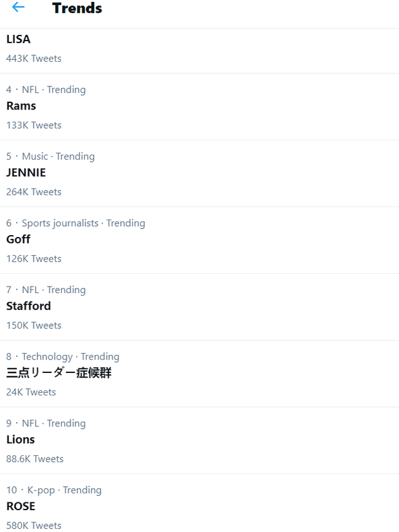Go back using the arrow icon
Screen dimensions: 399x532
click(x=18, y=8)
